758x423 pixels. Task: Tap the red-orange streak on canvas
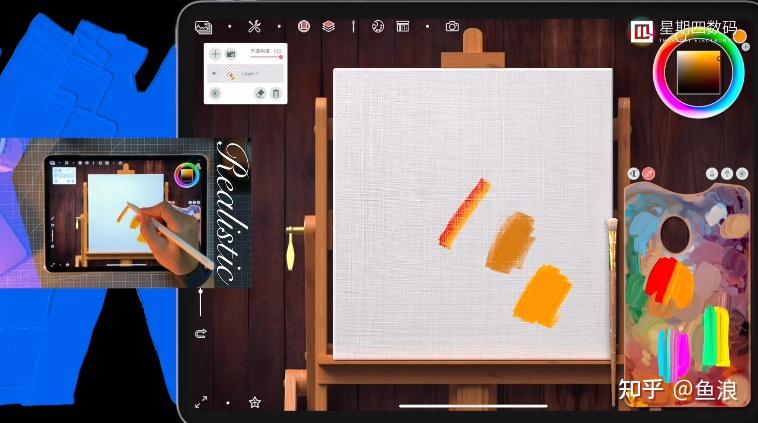(465, 214)
